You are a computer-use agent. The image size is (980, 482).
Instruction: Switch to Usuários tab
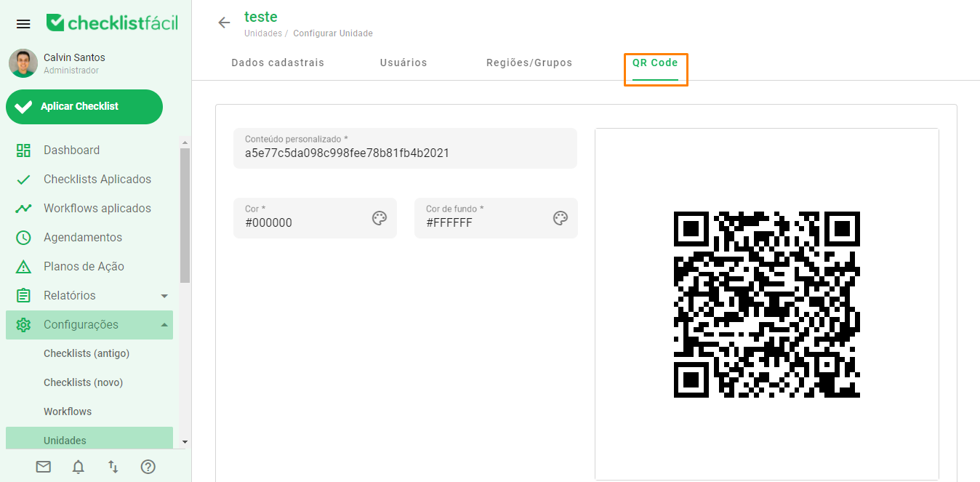[x=403, y=63]
